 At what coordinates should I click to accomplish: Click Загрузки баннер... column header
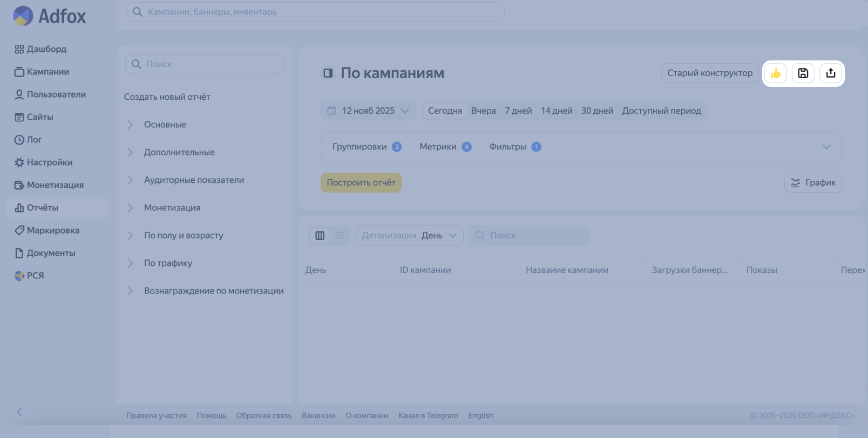click(691, 270)
